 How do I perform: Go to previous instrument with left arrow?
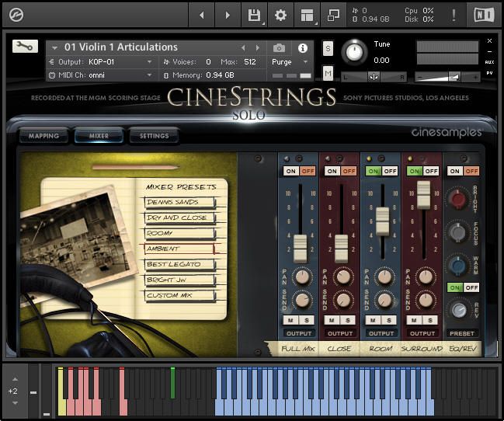point(202,15)
